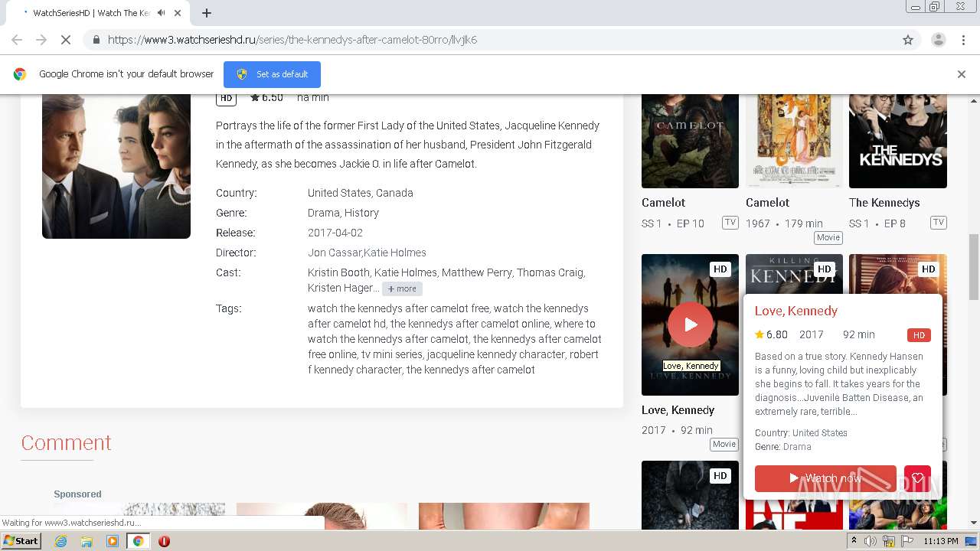
Task: Open director Jon Cassar link
Action: coord(335,253)
